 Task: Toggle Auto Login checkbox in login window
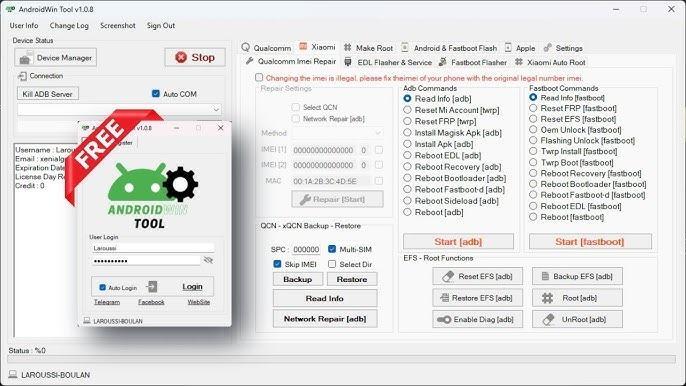(102, 288)
